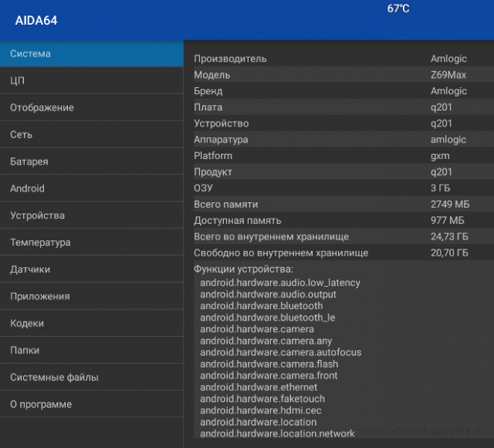The width and height of the screenshot is (494, 448).
Task: Select the Плата q201 row
Action: point(343,107)
